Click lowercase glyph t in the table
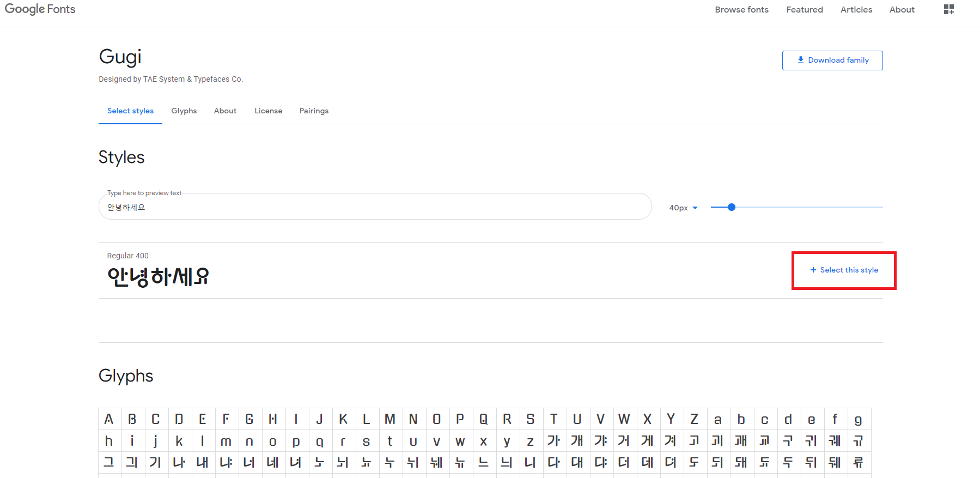 [x=390, y=440]
